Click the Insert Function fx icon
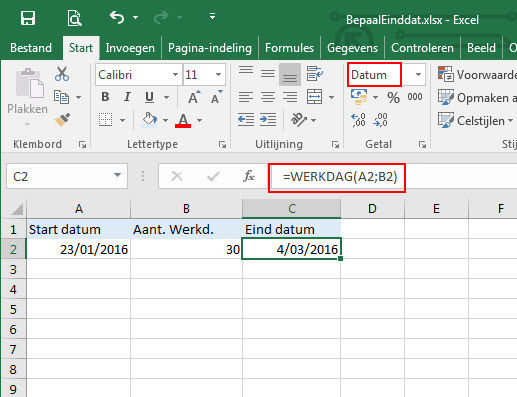This screenshot has width=517, height=397. point(249,176)
